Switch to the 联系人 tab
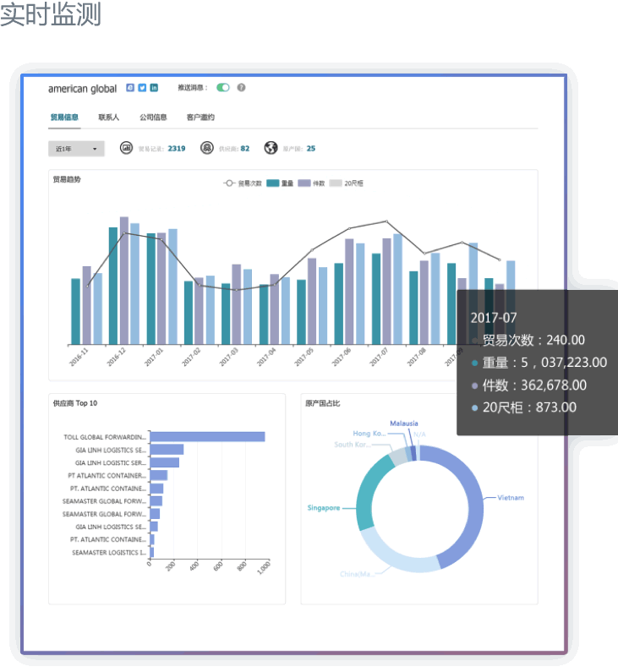 (109, 117)
